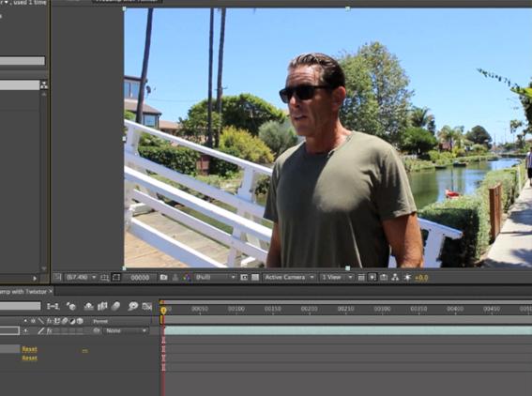Open the Full resolution dropdown
The image size is (532, 396).
(x=215, y=278)
